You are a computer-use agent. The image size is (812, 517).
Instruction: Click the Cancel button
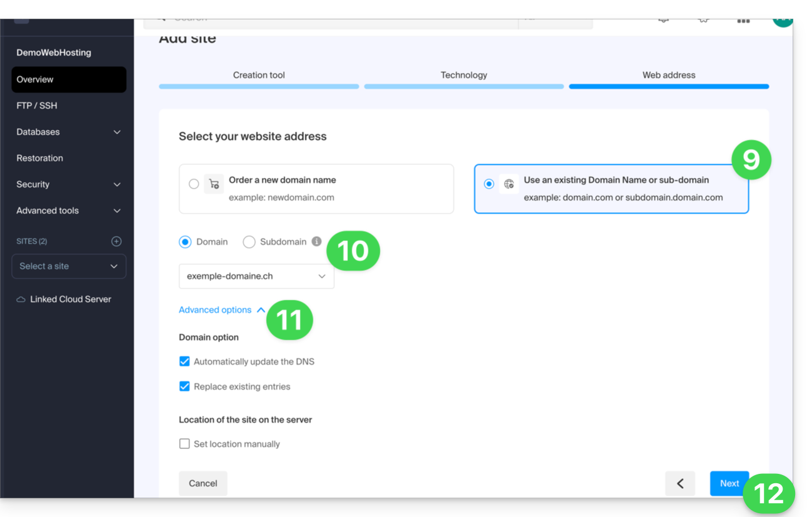pos(203,483)
